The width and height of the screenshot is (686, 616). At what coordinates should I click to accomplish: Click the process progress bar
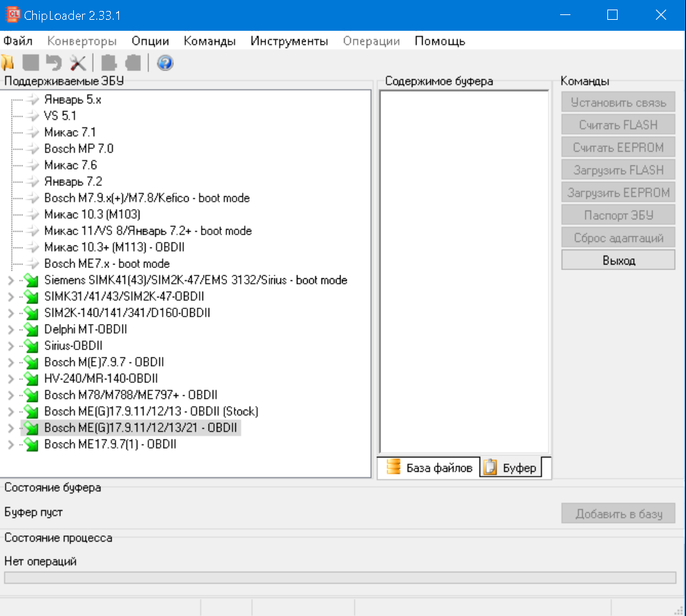click(x=340, y=578)
